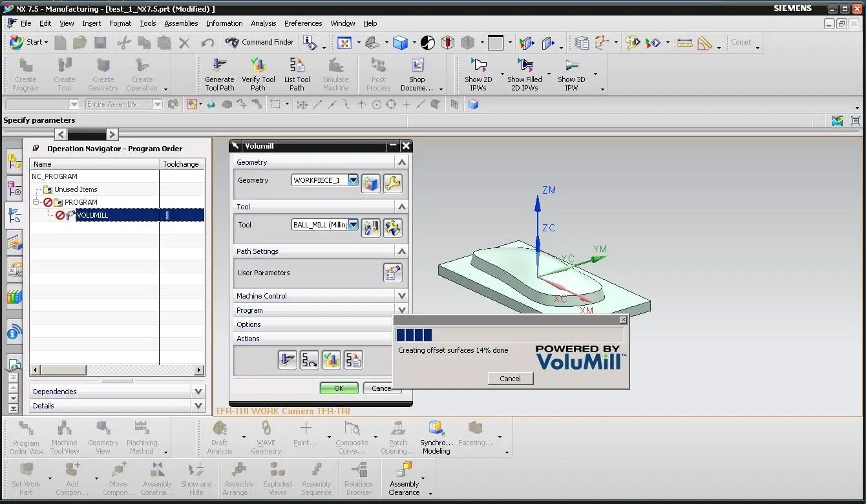Click the Toolchange column header
866x504 pixels.
[182, 164]
